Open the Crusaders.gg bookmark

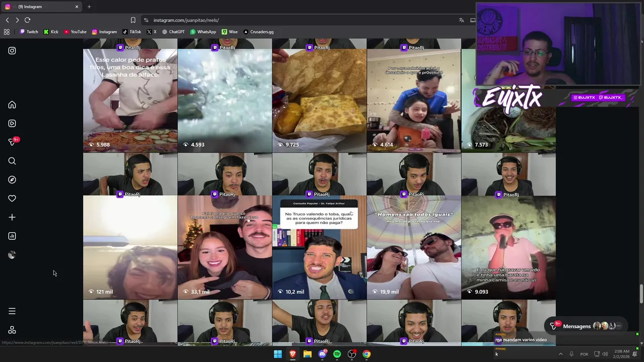click(x=258, y=32)
